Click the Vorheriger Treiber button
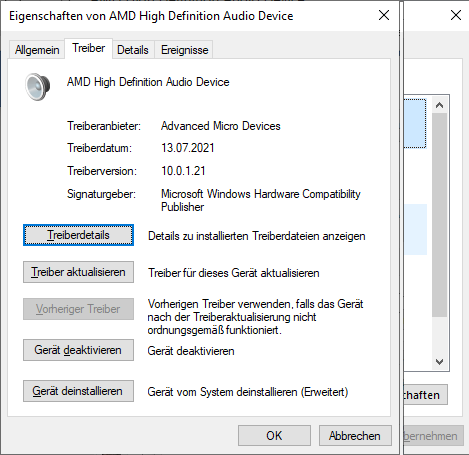This screenshot has width=469, height=455. pyautogui.click(x=78, y=309)
